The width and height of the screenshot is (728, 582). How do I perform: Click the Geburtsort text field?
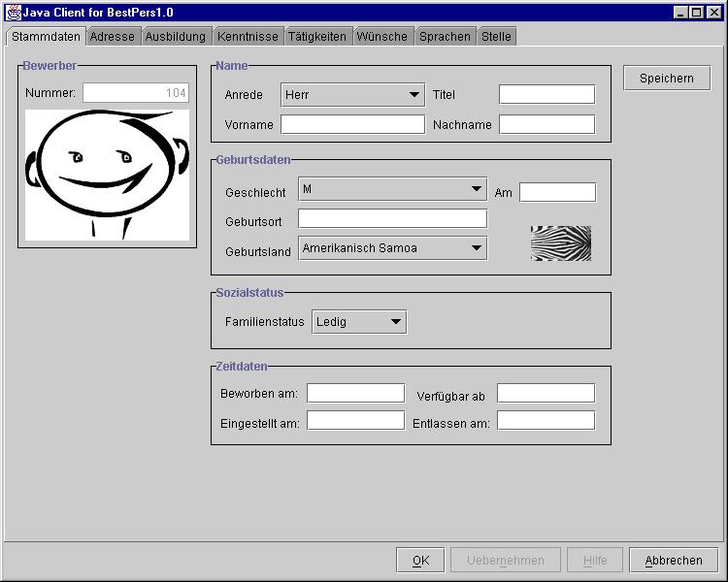click(392, 219)
